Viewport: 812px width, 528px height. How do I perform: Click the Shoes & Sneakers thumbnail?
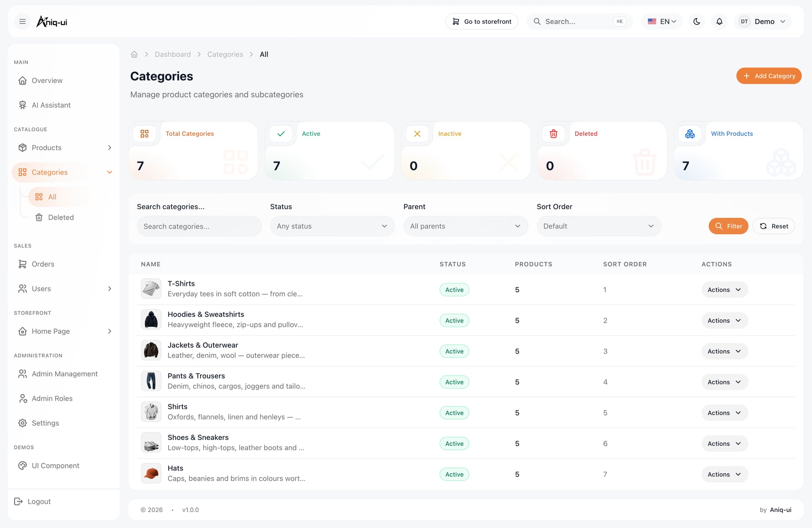[151, 443]
